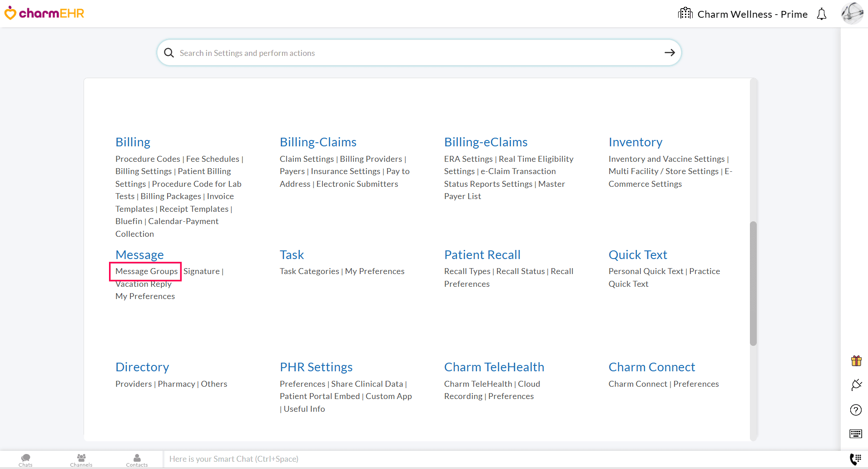
Task: Click the practice building icon
Action: pyautogui.click(x=685, y=14)
